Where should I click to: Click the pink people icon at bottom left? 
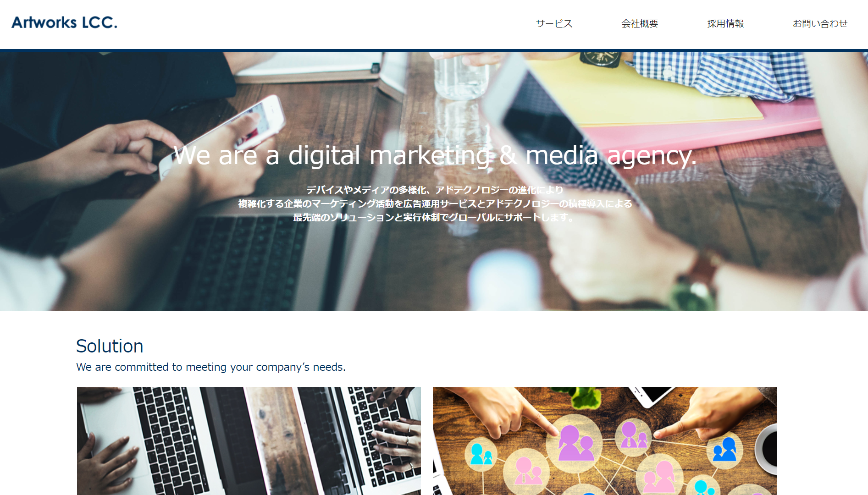click(x=527, y=471)
